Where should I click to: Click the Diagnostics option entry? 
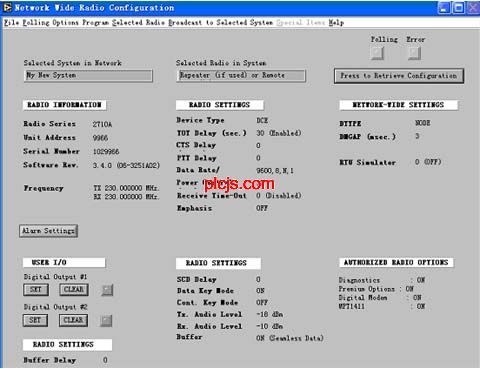pyautogui.click(x=382, y=280)
